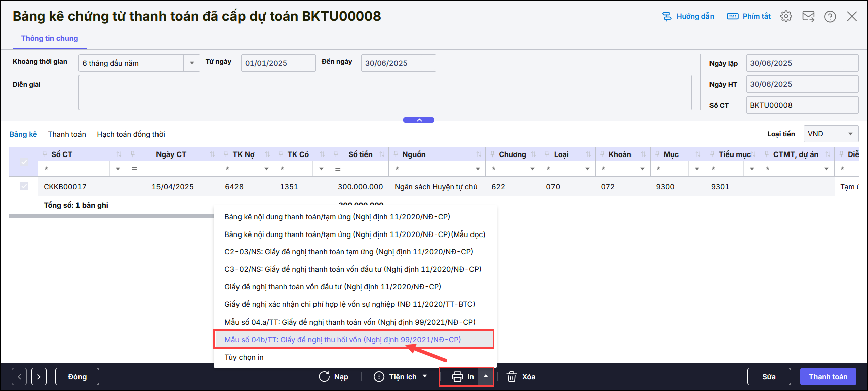
Task: Switch to Hạch toán đồng thời tab
Action: pyautogui.click(x=131, y=134)
